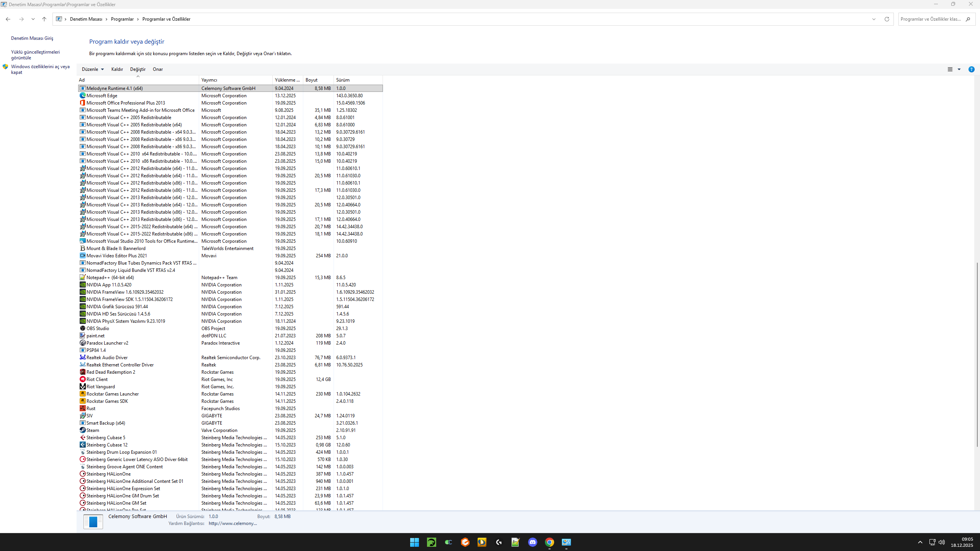Go back using the back arrow
Image resolution: width=980 pixels, height=551 pixels.
[x=8, y=19]
